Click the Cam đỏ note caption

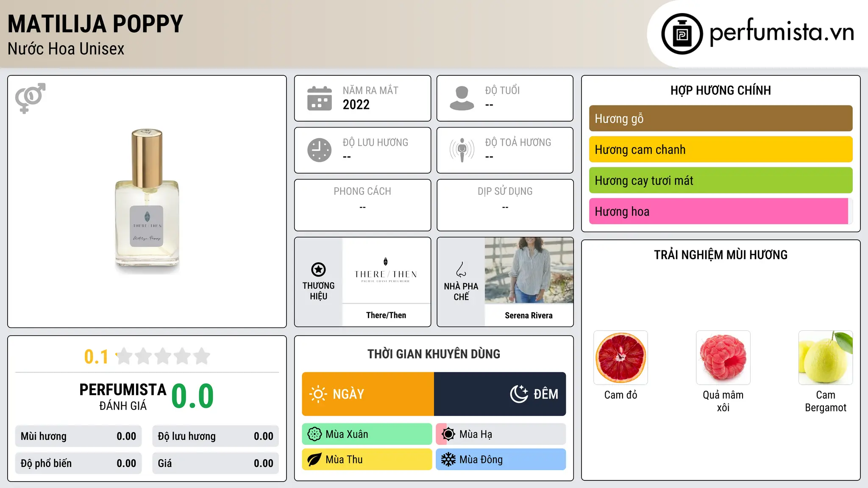tap(620, 395)
